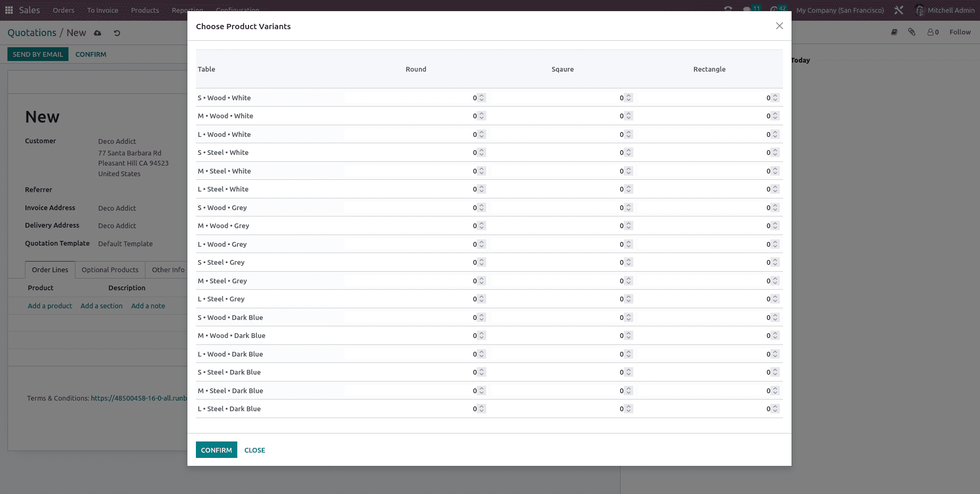Open the attachments paperclip icon
This screenshot has width=980, height=494.
click(x=912, y=32)
